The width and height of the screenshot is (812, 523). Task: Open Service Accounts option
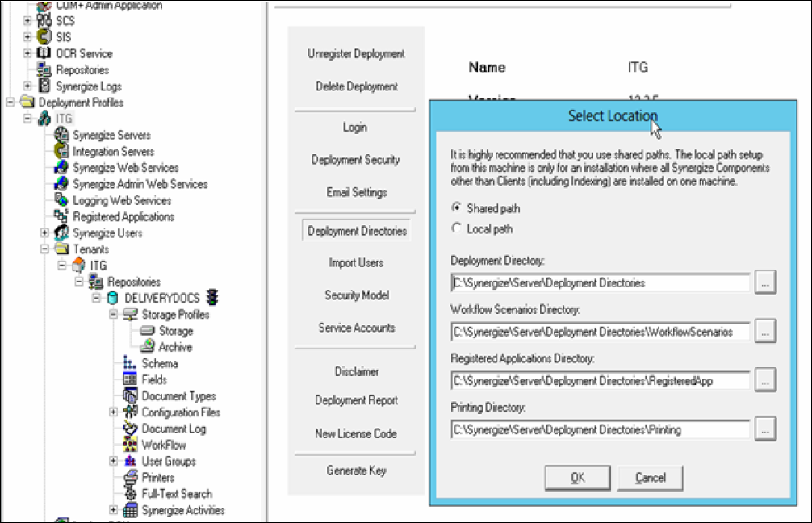(x=357, y=328)
